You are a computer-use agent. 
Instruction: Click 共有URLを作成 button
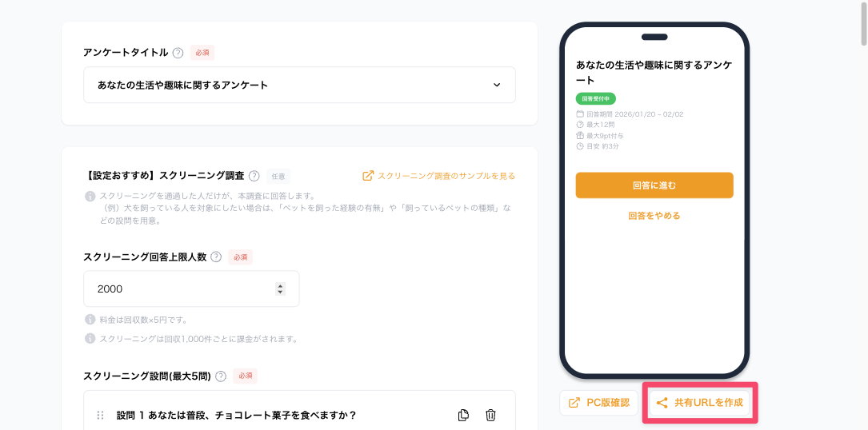700,403
